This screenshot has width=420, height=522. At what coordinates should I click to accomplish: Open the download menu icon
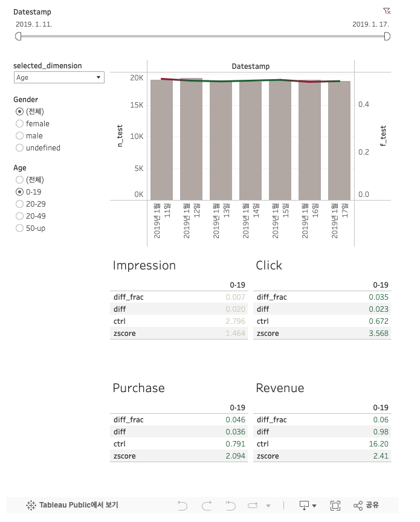click(x=304, y=505)
